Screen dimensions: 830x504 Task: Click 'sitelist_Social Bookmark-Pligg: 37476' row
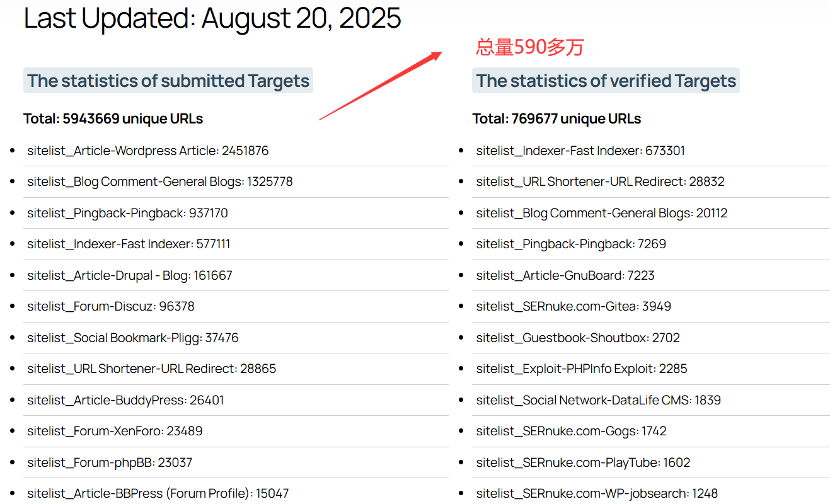236,338
